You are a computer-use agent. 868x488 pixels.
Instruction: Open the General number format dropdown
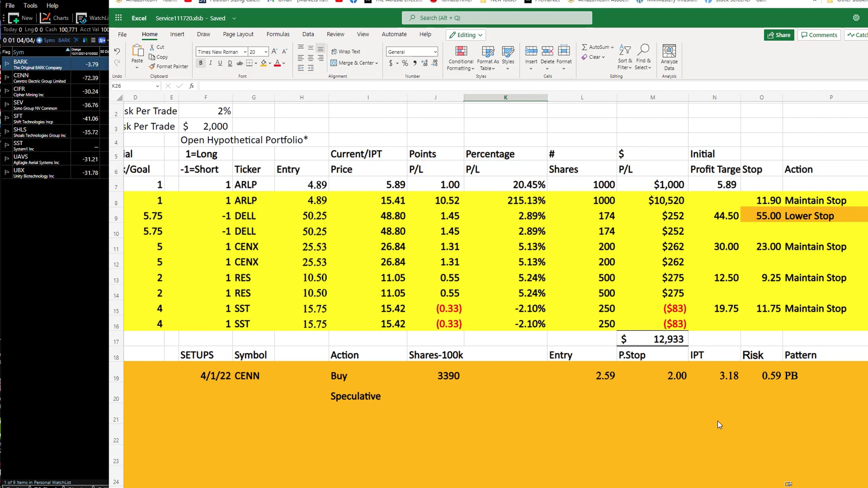tap(435, 52)
